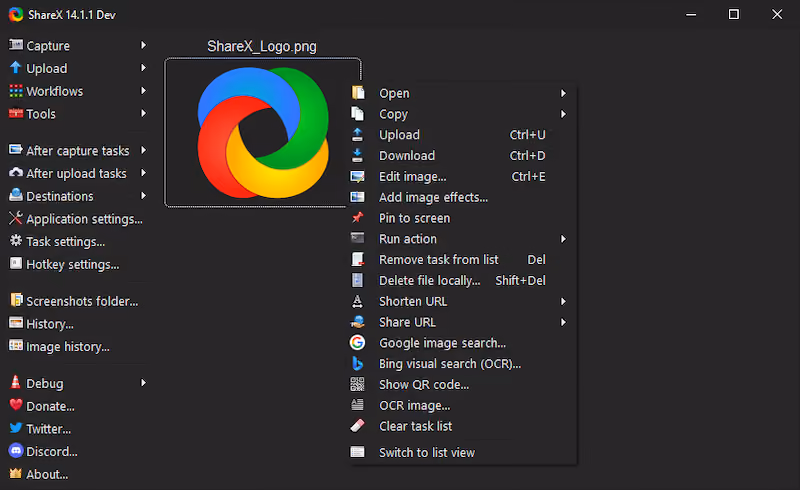Expand the sidebar Upload submenu arrow

tap(143, 67)
